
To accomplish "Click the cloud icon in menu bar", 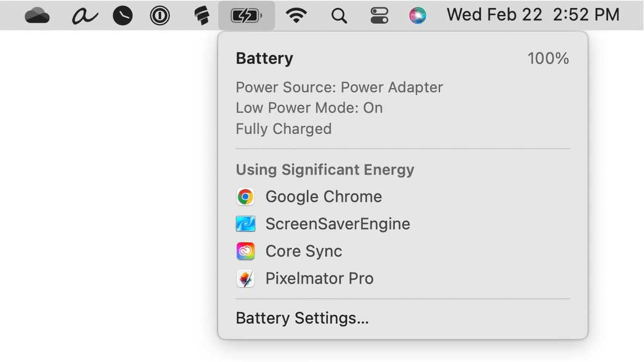I will (37, 16).
